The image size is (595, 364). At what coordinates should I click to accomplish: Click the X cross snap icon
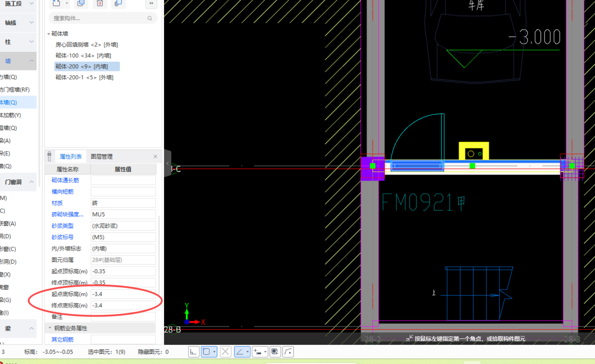(x=225, y=352)
